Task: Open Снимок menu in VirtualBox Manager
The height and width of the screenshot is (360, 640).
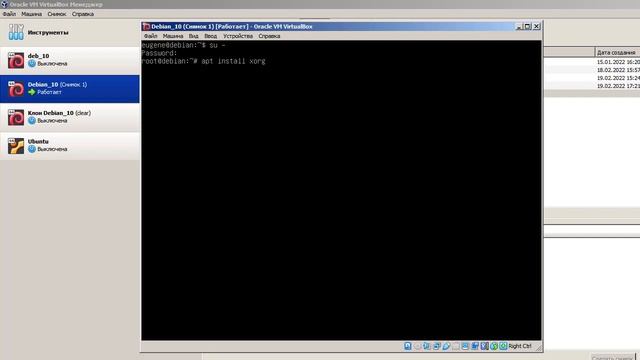Action: (x=56, y=14)
